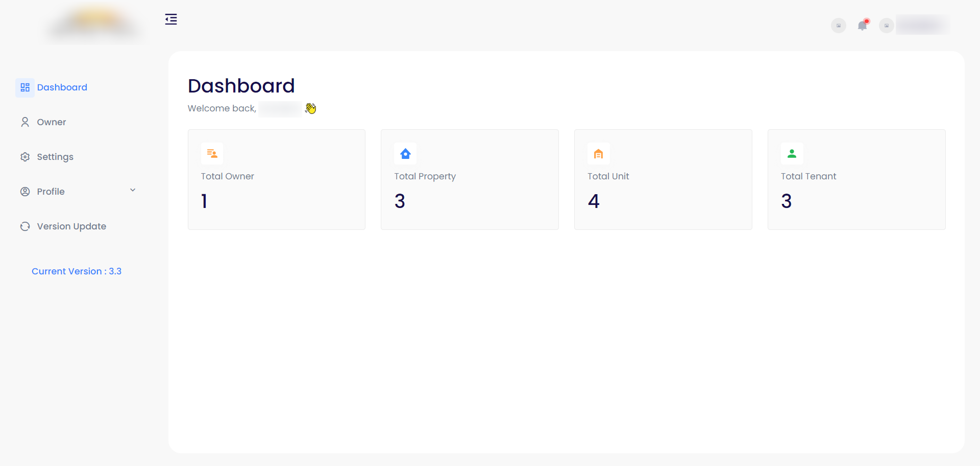Select Version Update in the sidebar
980x466 pixels.
[71, 226]
